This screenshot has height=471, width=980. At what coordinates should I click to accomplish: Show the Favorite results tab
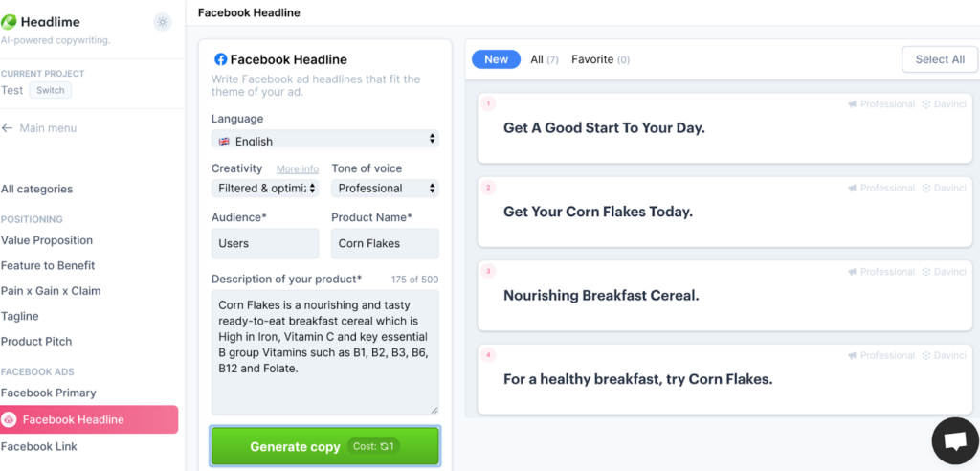(x=600, y=59)
